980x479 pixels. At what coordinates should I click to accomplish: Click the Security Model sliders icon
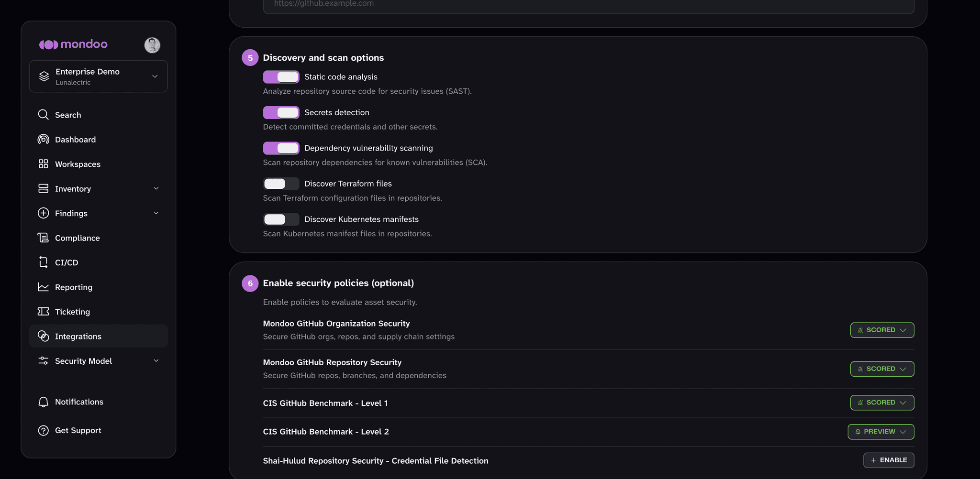tap(44, 360)
